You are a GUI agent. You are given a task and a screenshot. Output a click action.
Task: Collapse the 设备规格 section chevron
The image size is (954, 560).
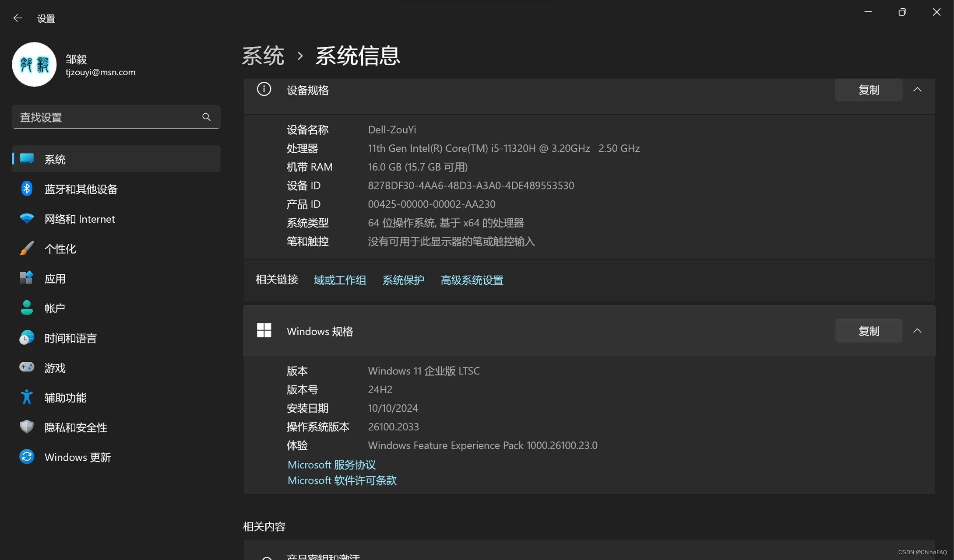(917, 90)
